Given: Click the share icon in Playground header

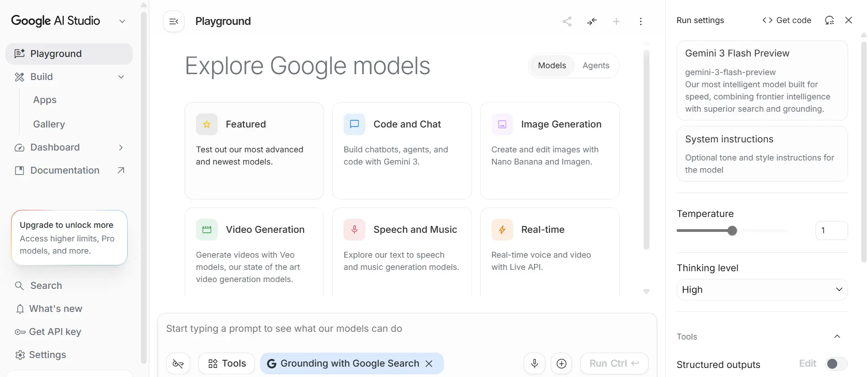Looking at the screenshot, I should tap(567, 21).
